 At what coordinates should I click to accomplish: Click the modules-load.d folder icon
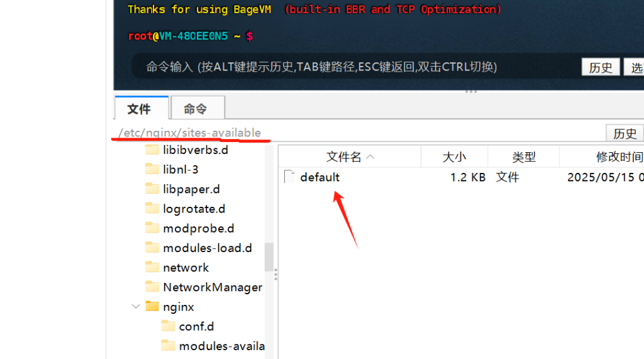tap(152, 247)
